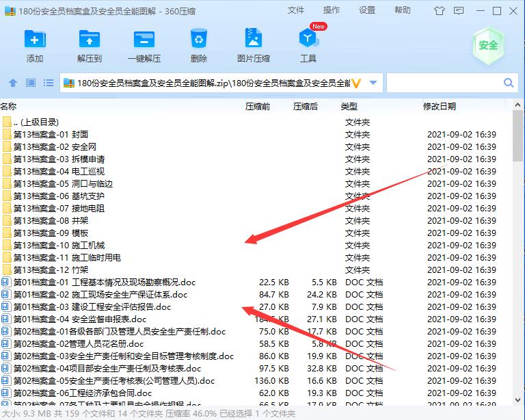
Task: Select folder 第13档案盒-10 施工机械
Action: tap(256, 246)
